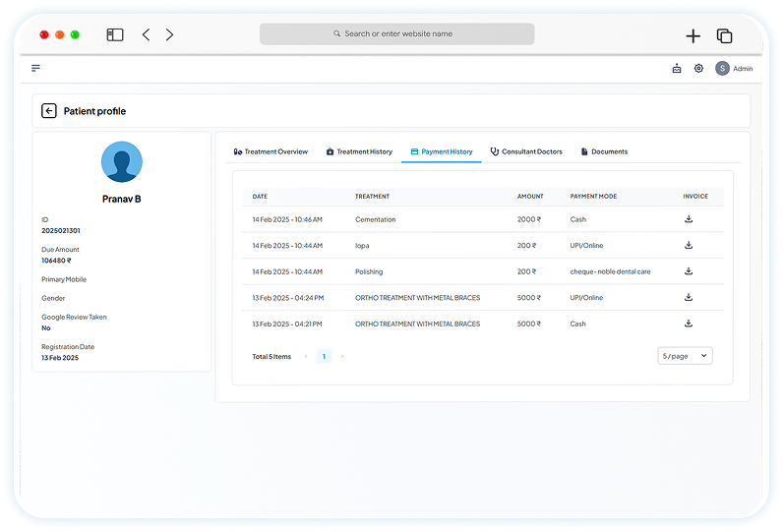Click the Admin label
The height and width of the screenshot is (532, 783).
743,69
